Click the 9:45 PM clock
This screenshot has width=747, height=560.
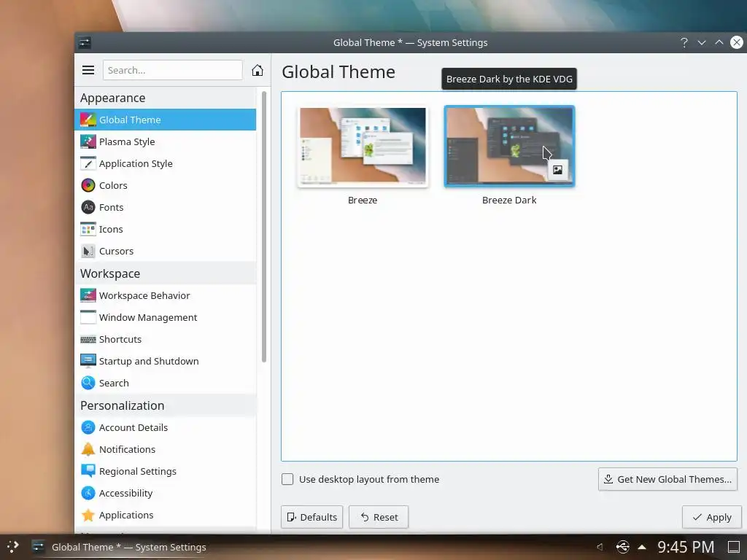[x=686, y=547]
